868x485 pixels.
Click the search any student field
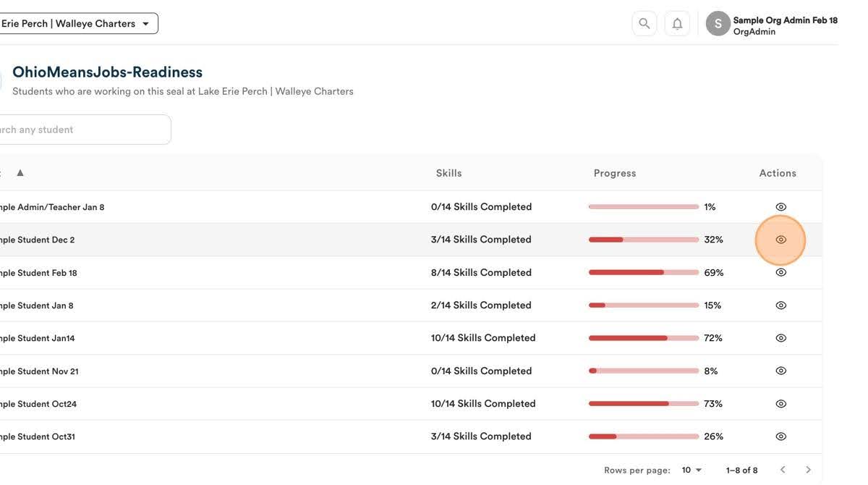tap(84, 130)
